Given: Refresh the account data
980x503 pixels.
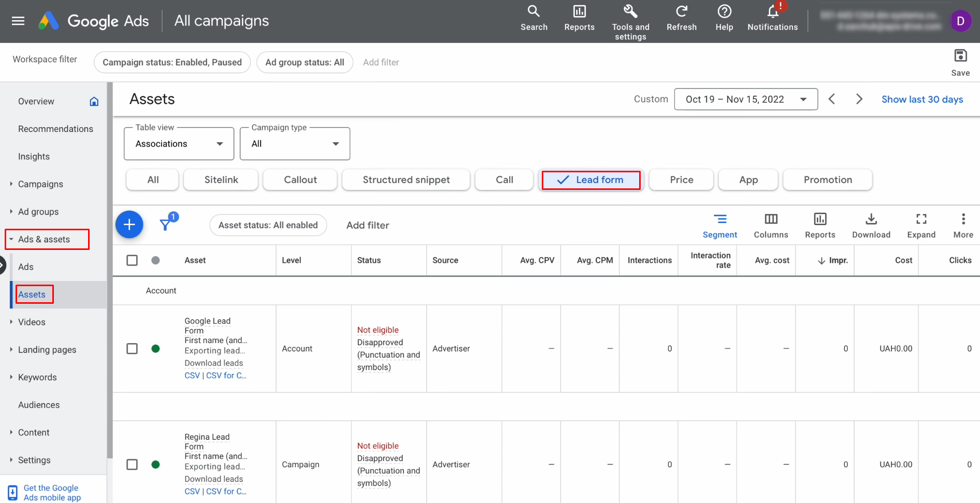Looking at the screenshot, I should tap(681, 19).
